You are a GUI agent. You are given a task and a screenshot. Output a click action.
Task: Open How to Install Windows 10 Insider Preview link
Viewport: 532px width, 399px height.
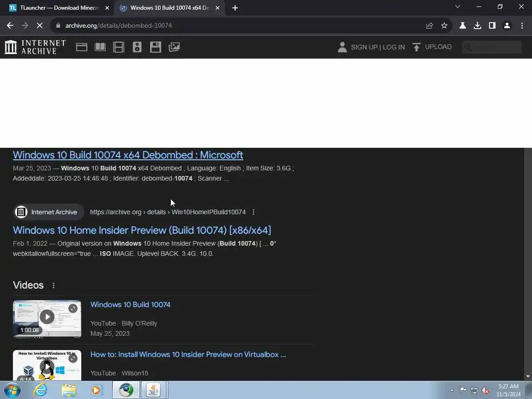pyautogui.click(x=188, y=355)
